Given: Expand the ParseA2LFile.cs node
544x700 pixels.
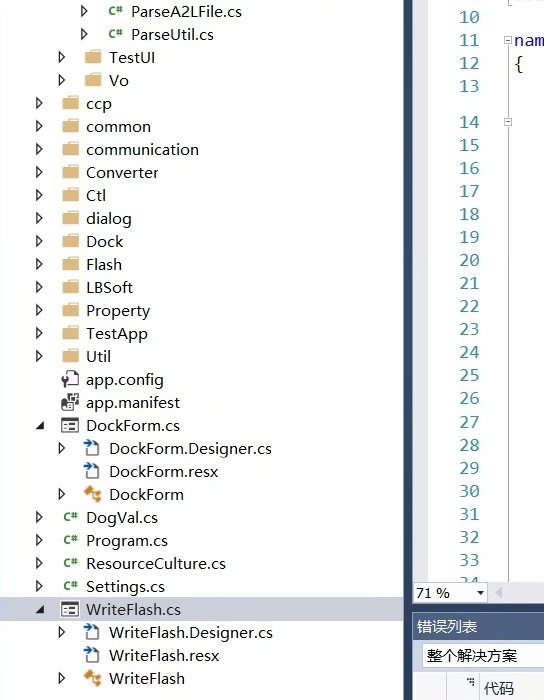Looking at the screenshot, I should [84, 11].
